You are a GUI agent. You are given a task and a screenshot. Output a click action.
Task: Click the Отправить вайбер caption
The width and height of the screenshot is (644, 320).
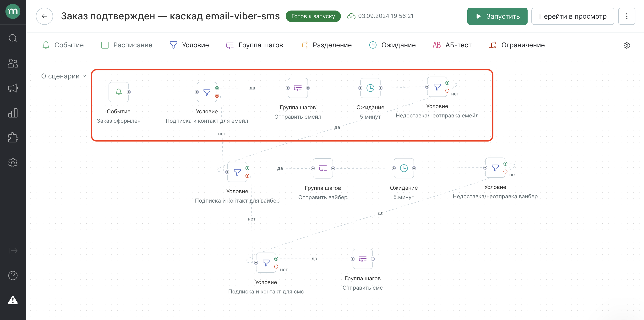click(x=322, y=197)
